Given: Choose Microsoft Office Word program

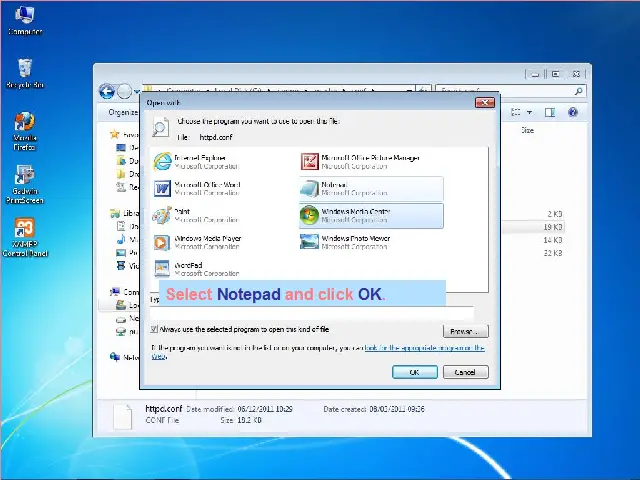Looking at the screenshot, I should coord(197,189).
